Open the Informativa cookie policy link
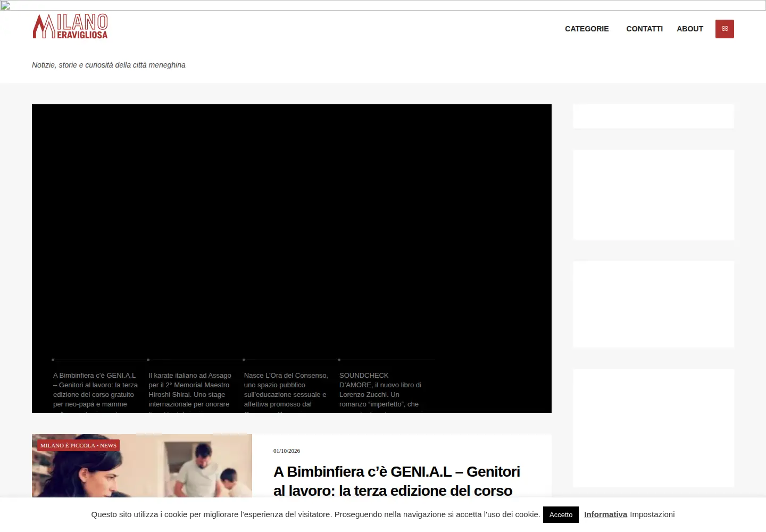766x532 pixels. 605,514
